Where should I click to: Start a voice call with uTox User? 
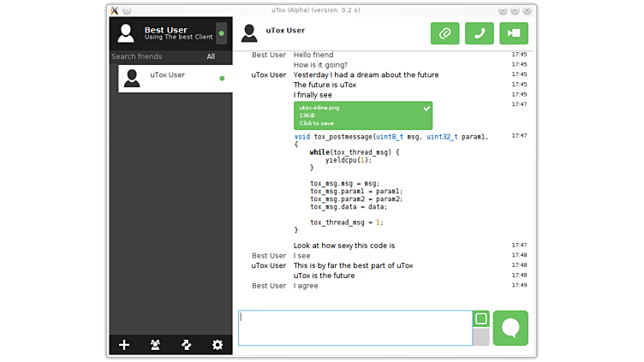(x=479, y=33)
